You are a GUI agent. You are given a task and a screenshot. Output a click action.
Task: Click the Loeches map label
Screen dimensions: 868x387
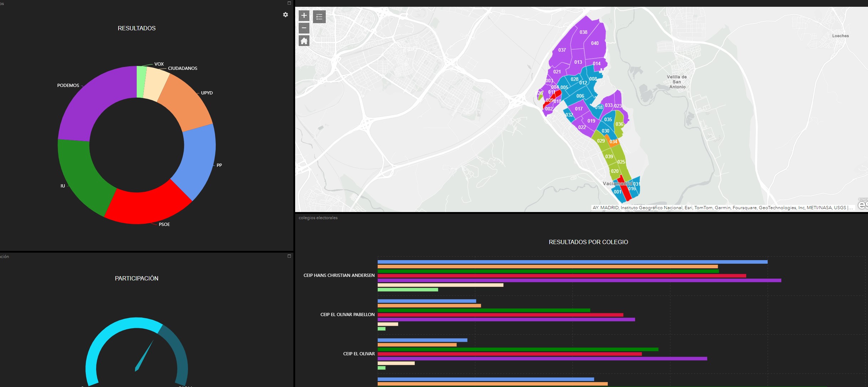pos(840,36)
